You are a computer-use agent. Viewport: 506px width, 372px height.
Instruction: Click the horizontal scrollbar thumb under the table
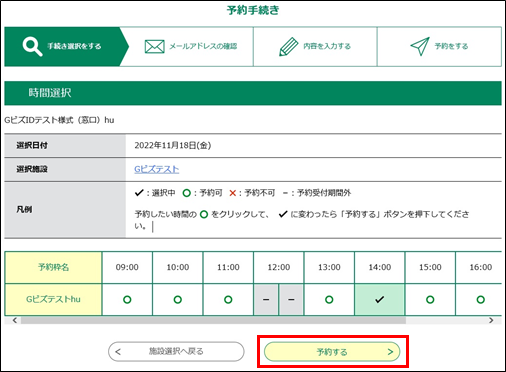click(213, 320)
